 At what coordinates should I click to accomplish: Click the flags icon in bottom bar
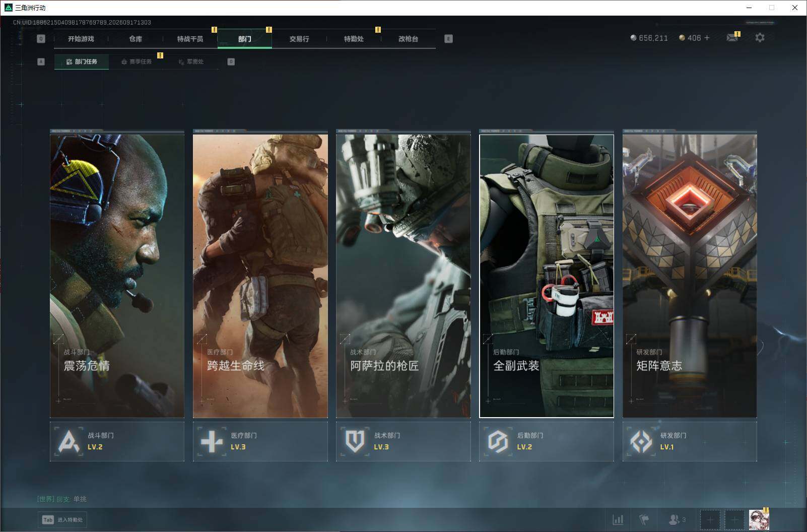pyautogui.click(x=644, y=519)
